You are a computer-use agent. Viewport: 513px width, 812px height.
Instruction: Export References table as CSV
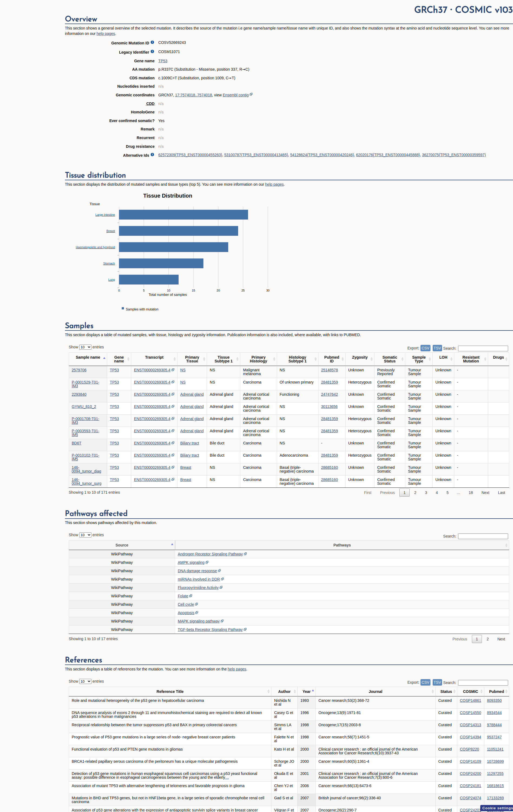[x=425, y=682]
